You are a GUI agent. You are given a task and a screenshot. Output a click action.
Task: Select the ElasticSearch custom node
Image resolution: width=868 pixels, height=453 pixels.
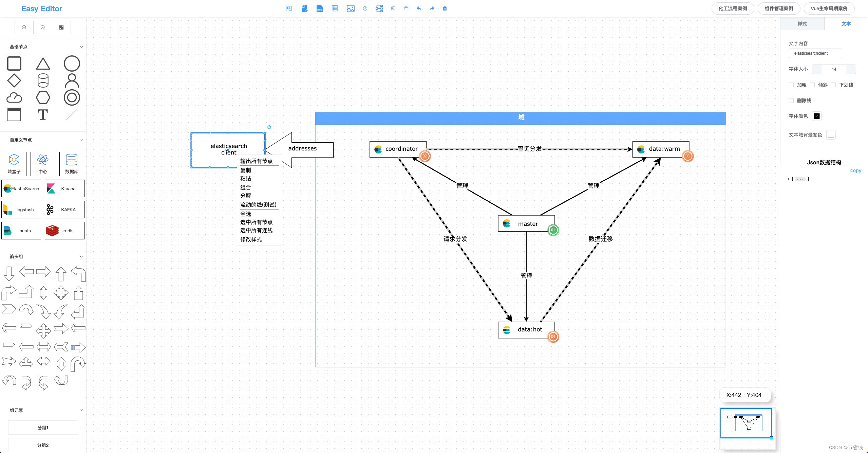[21, 188]
